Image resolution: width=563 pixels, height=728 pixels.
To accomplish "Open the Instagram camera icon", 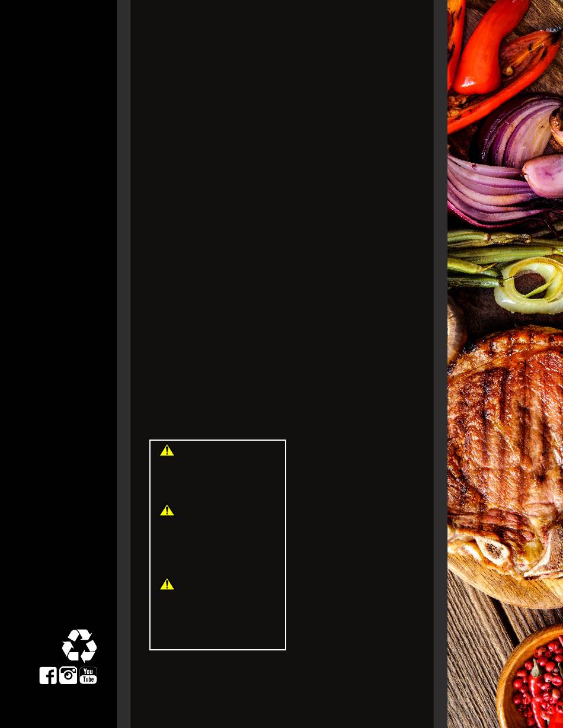I will [x=68, y=675].
